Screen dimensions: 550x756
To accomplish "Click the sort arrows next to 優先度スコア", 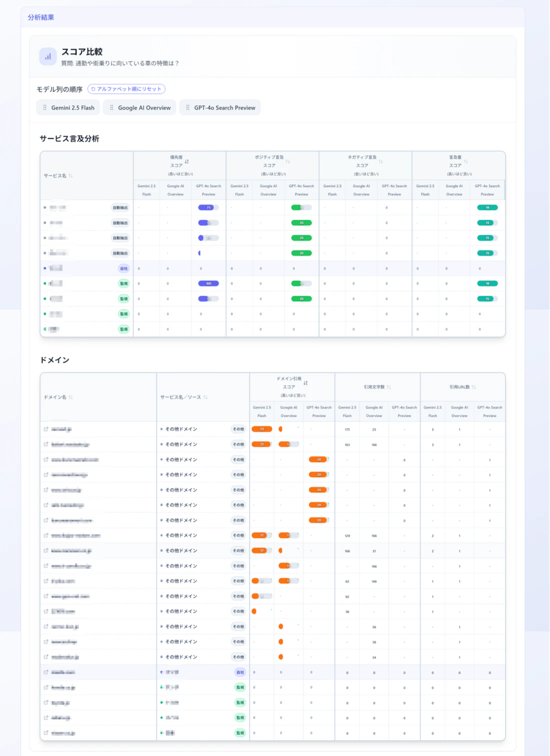I will 186,162.
